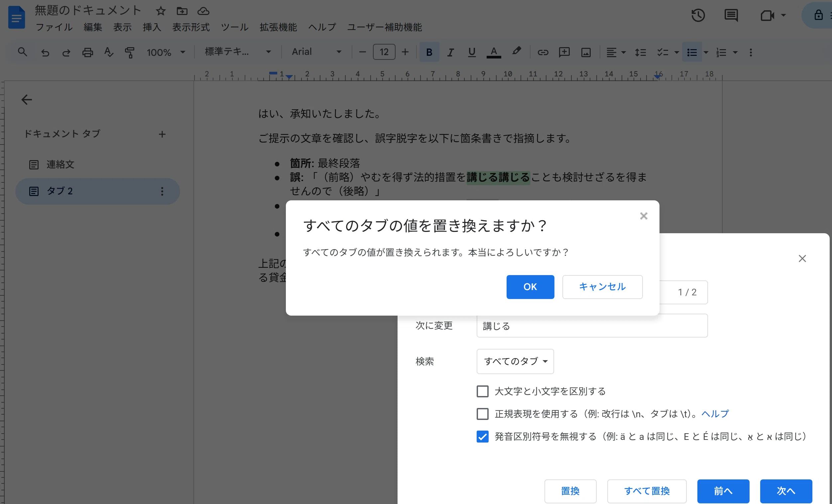Click the back arrow in tabs sidebar
Viewport: 832px width, 504px height.
pos(26,100)
